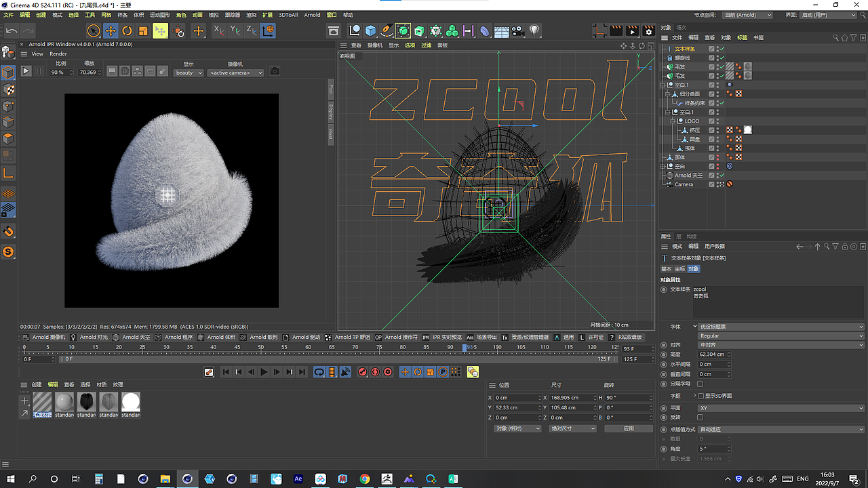Click the undo arrow in the top toolbar
868x488 pixels.
point(12,30)
